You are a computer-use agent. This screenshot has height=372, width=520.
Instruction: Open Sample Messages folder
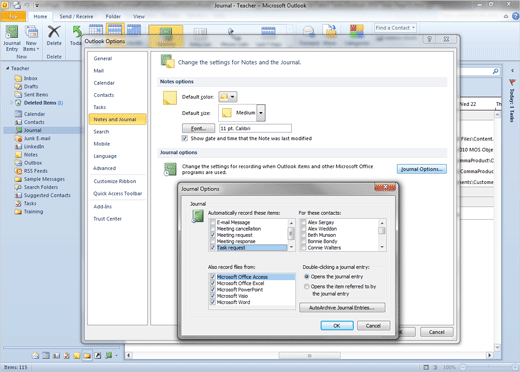[44, 179]
